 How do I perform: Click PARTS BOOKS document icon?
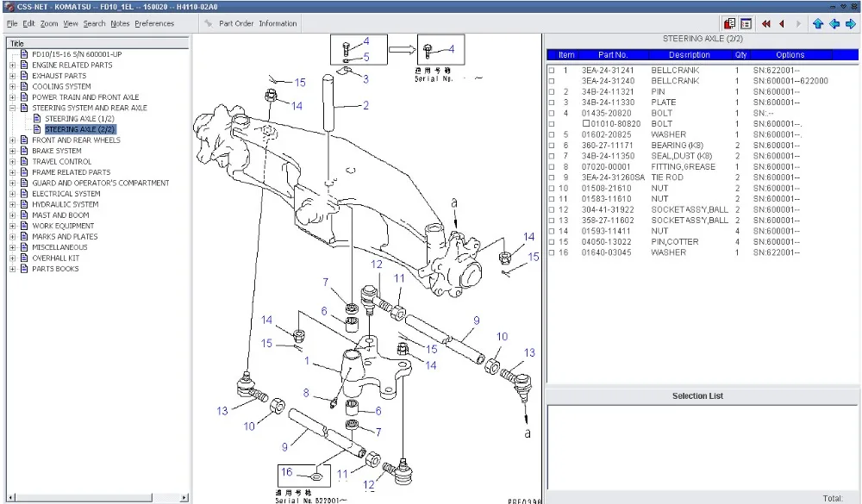pos(24,268)
